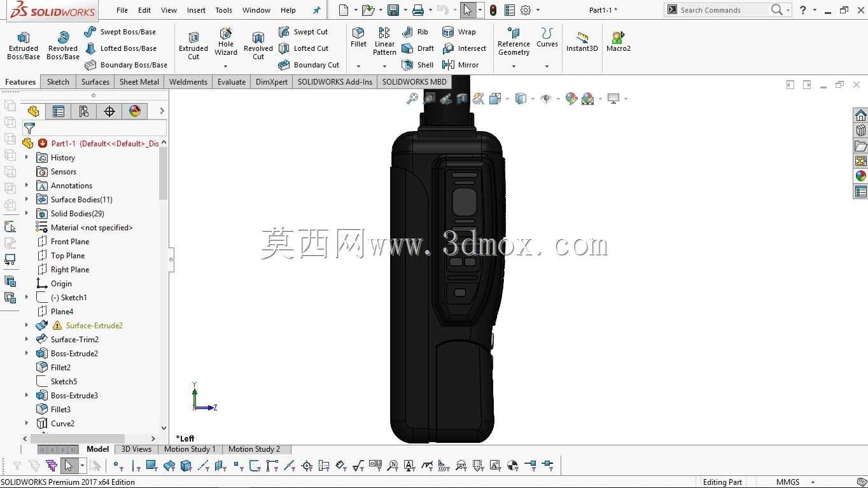Start the Linear Pattern tool
The height and width of the screenshot is (488, 868).
point(384,41)
